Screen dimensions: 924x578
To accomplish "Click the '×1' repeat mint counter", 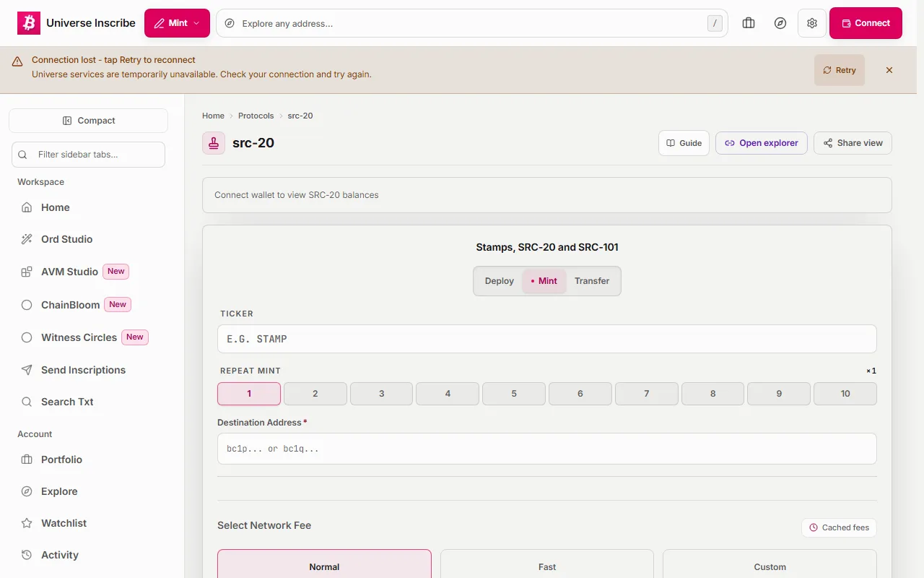I will (871, 371).
